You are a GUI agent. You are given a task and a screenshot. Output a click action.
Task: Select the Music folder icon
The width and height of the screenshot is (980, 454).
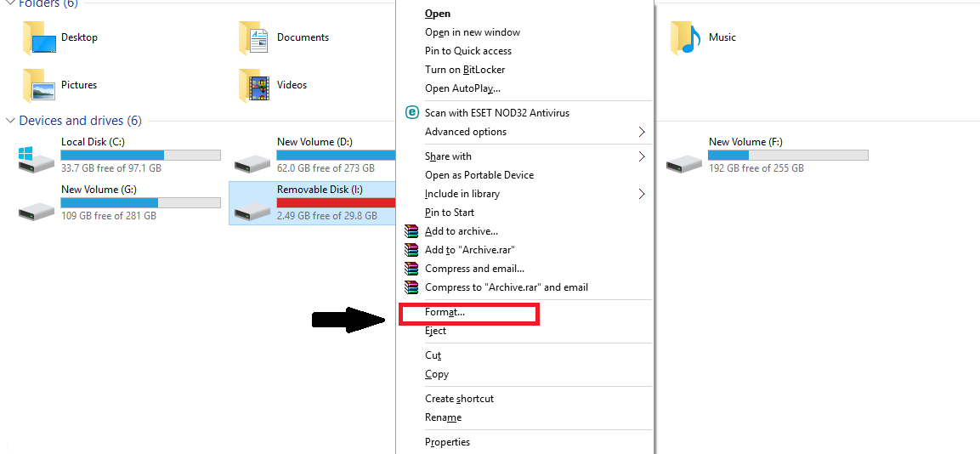(686, 38)
